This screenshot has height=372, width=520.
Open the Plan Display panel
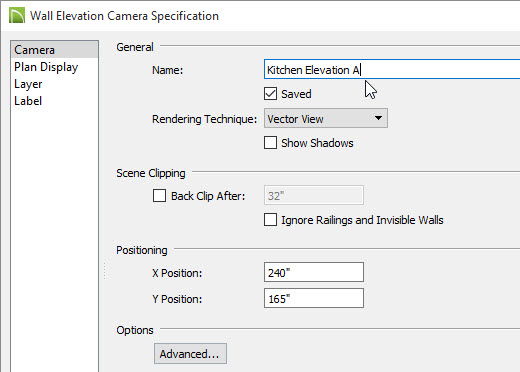tap(46, 67)
